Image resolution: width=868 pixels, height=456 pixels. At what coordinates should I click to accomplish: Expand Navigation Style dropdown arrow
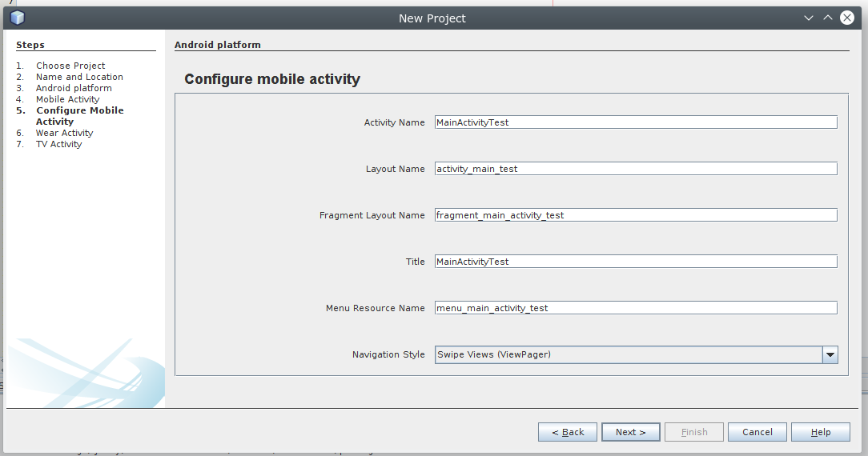(x=830, y=355)
